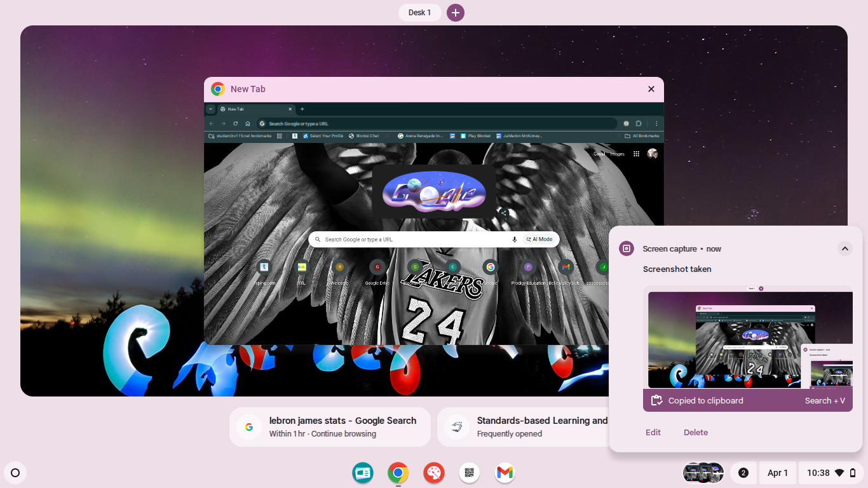Select the Desk 1 label
This screenshot has width=868, height=488.
[x=419, y=13]
